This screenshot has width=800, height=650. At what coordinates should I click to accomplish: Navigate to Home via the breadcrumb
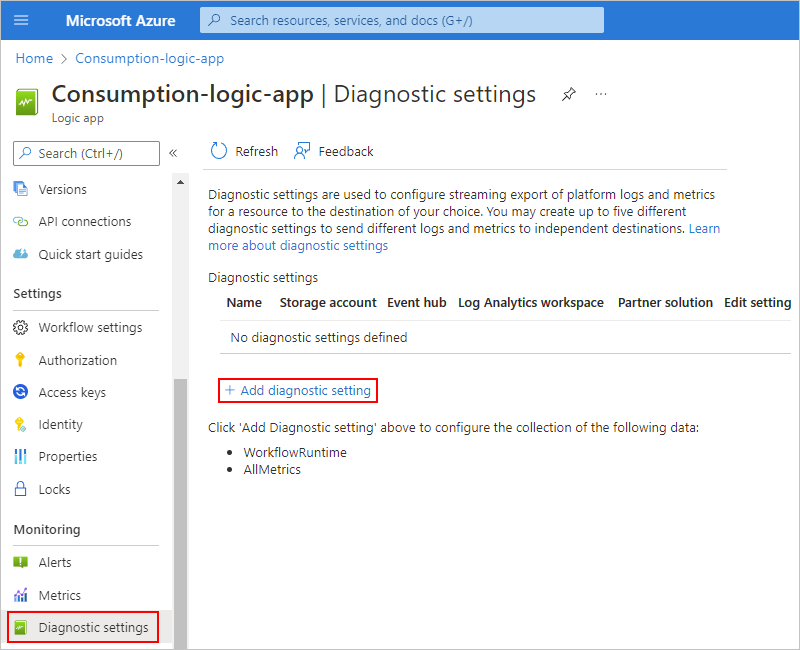34,58
